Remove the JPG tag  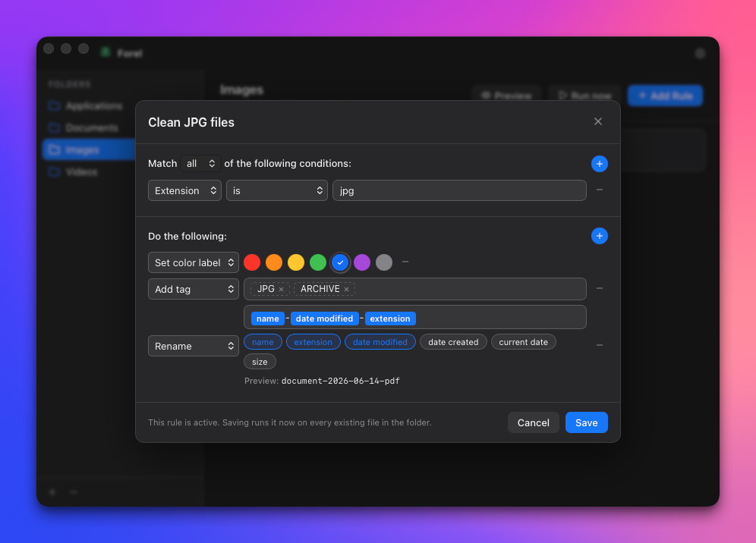pyautogui.click(x=281, y=289)
